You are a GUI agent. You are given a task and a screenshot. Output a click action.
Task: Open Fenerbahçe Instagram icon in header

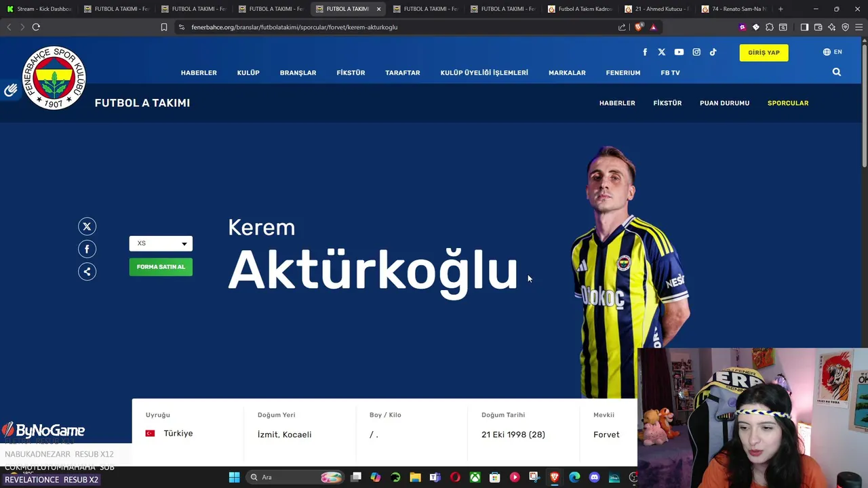[696, 52]
